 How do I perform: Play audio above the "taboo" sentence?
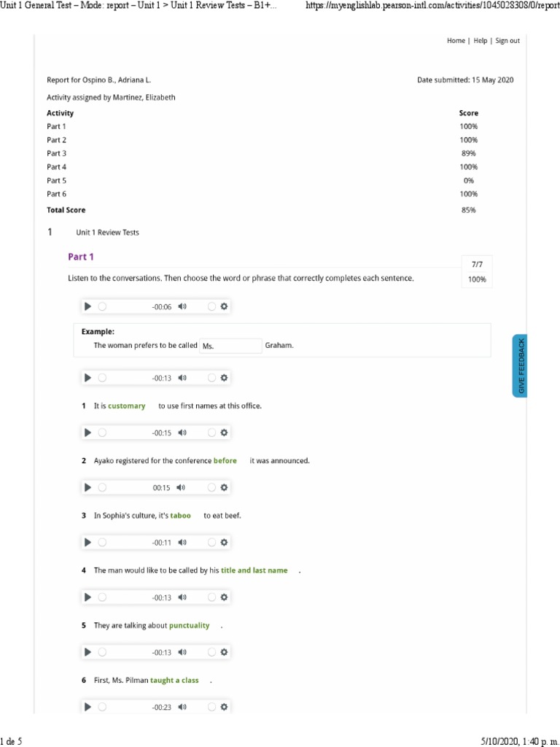[87, 487]
